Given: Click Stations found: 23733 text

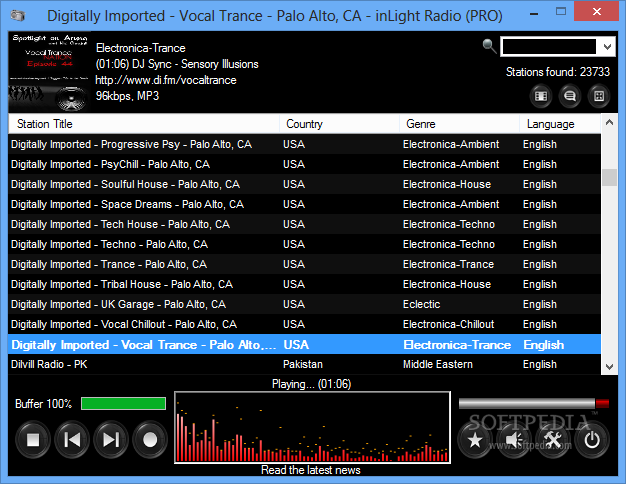Looking at the screenshot, I should [558, 72].
